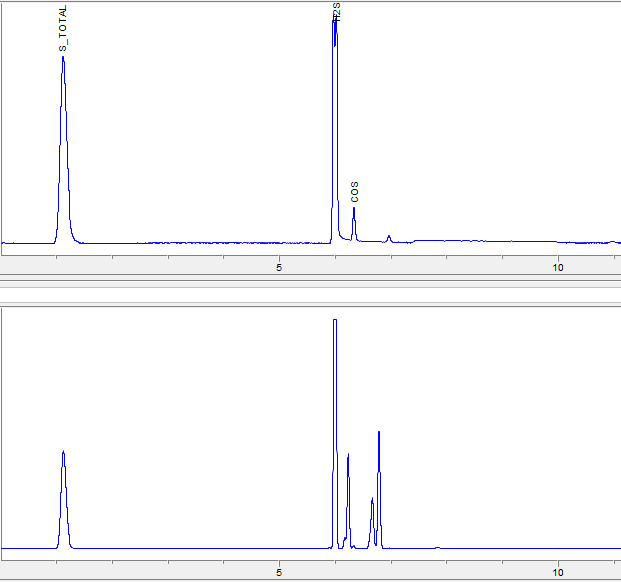Click the 10 tick on upper time axis
The width and height of the screenshot is (621, 582).
click(x=558, y=267)
